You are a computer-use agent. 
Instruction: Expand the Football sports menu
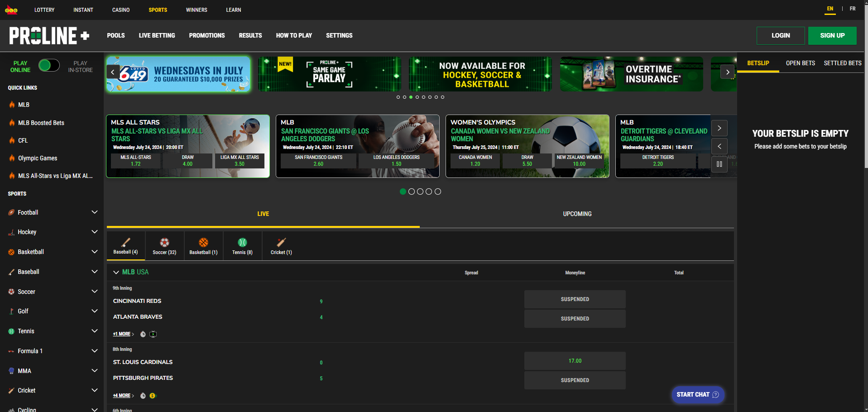pos(94,212)
